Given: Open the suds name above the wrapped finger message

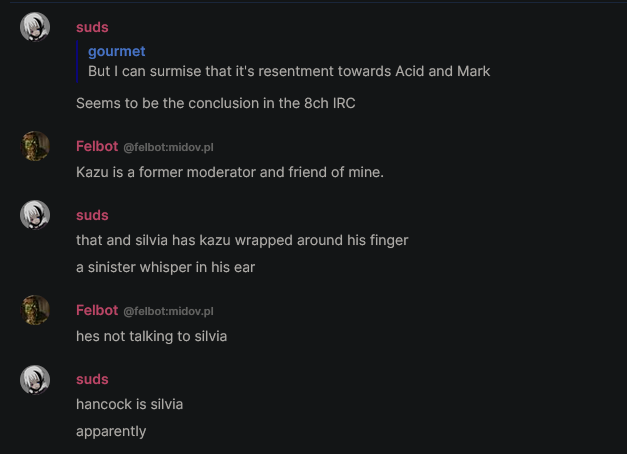Looking at the screenshot, I should pyautogui.click(x=92, y=215).
